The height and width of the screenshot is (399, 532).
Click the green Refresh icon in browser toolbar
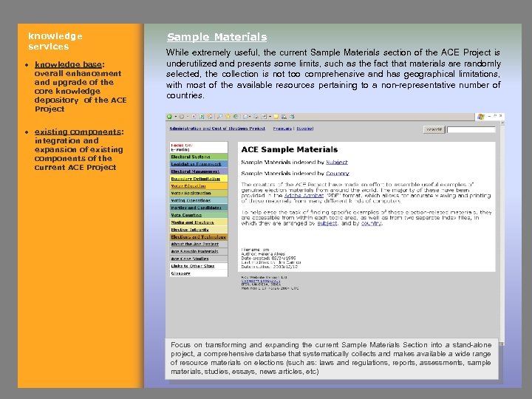click(202, 117)
